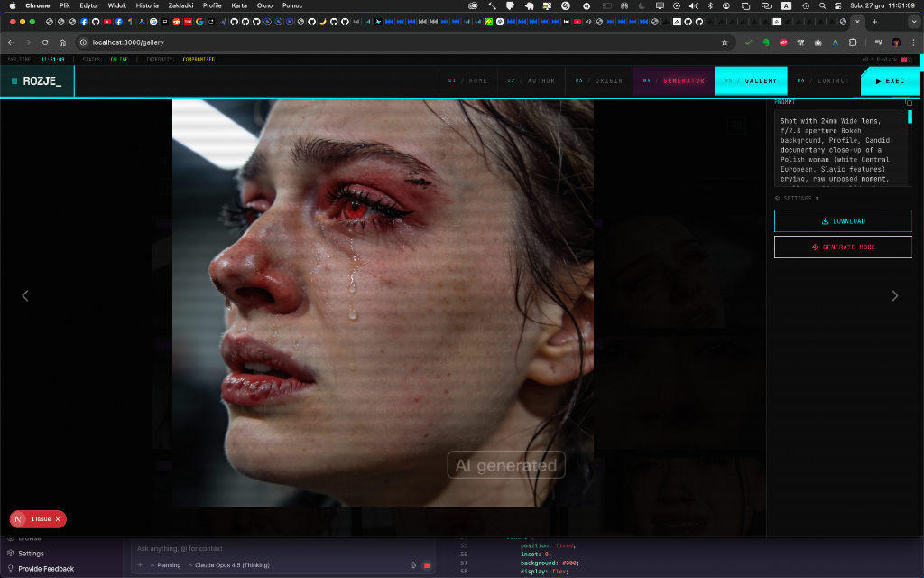Click the Generate More button
Screen dimensions: 924x578
tap(843, 247)
